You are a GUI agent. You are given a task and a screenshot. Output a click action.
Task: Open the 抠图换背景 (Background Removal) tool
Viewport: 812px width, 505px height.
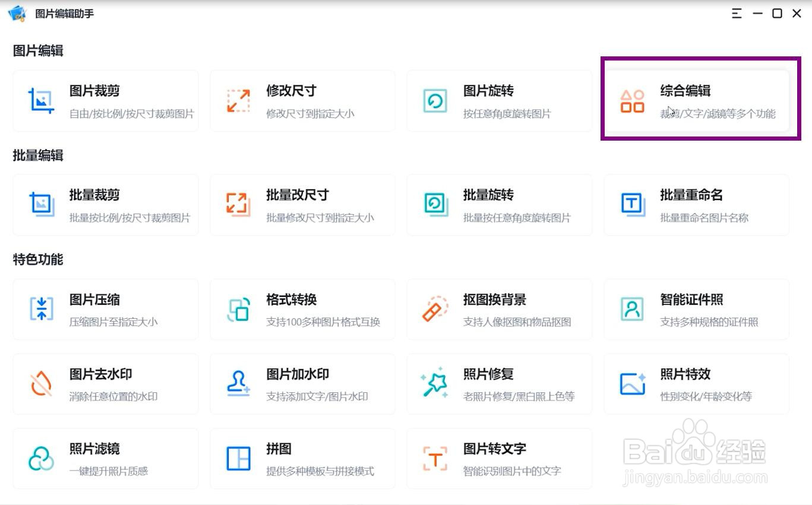point(499,309)
